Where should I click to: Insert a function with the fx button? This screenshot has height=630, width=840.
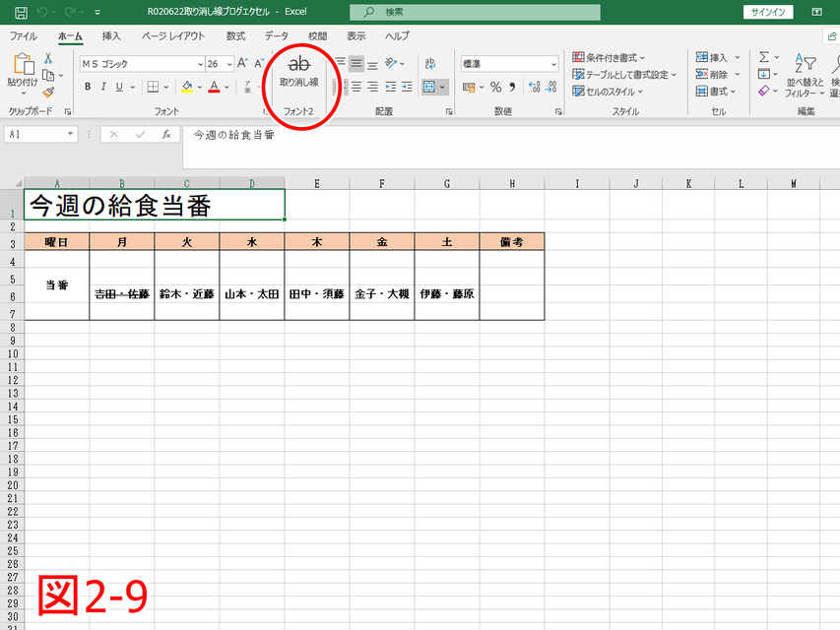[x=166, y=135]
